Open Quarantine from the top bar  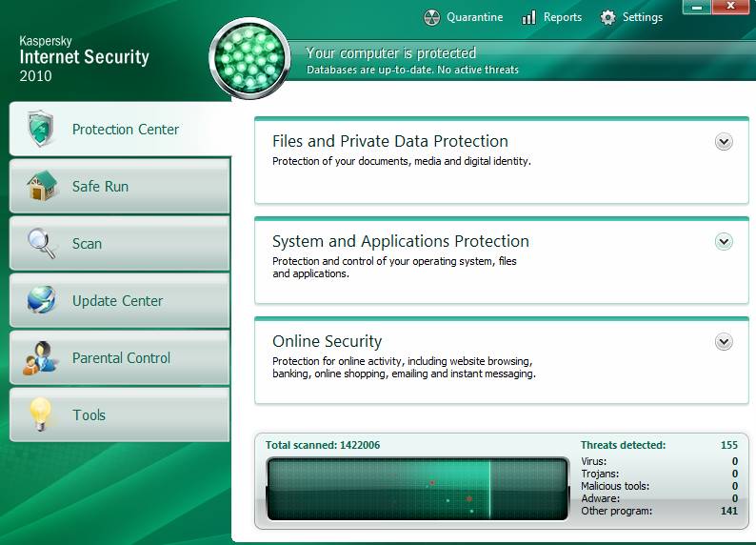pyautogui.click(x=464, y=17)
